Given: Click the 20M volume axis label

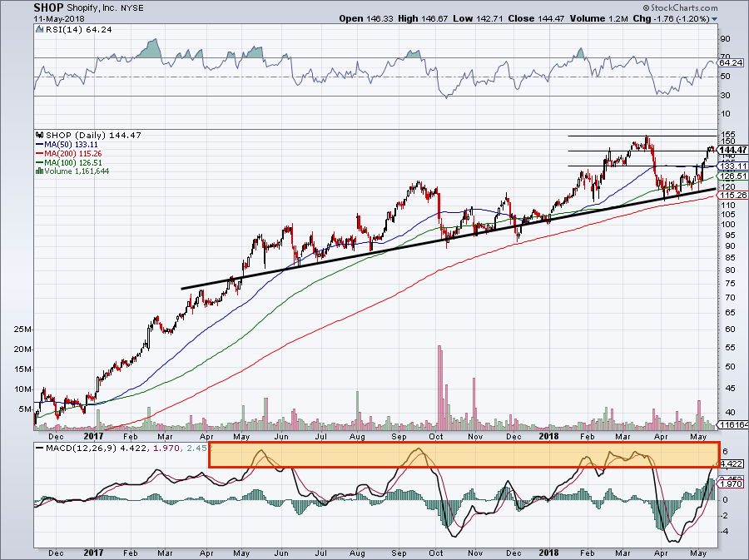Looking at the screenshot, I should coord(23,349).
